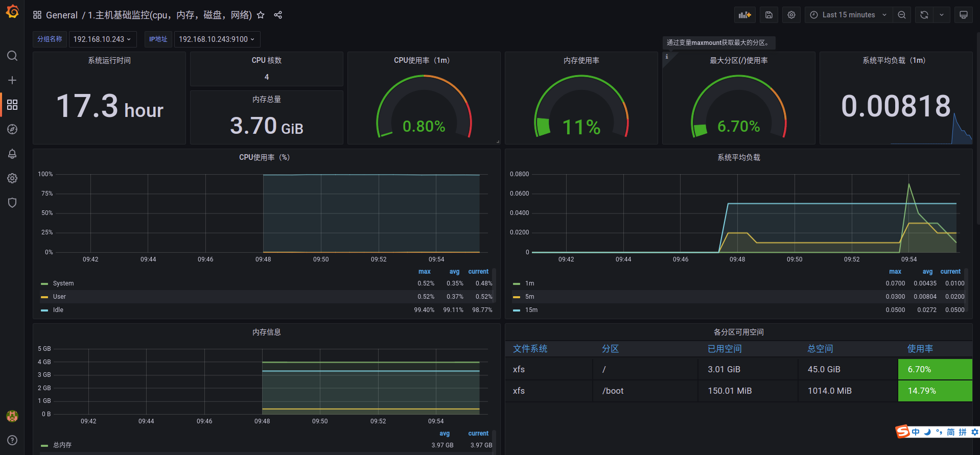980x455 pixels.
Task: Toggle Sogou 中 Chinese/English mode
Action: point(916,432)
